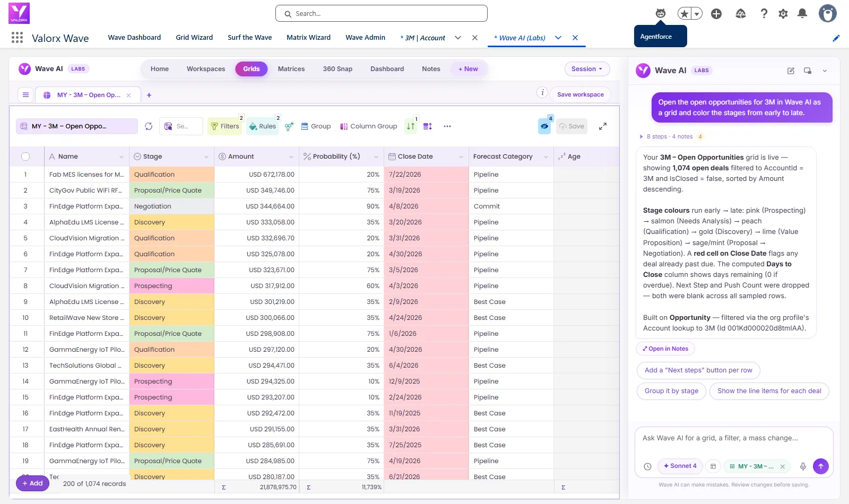Click the Column Group tool
The image size is (849, 504).
click(x=369, y=126)
